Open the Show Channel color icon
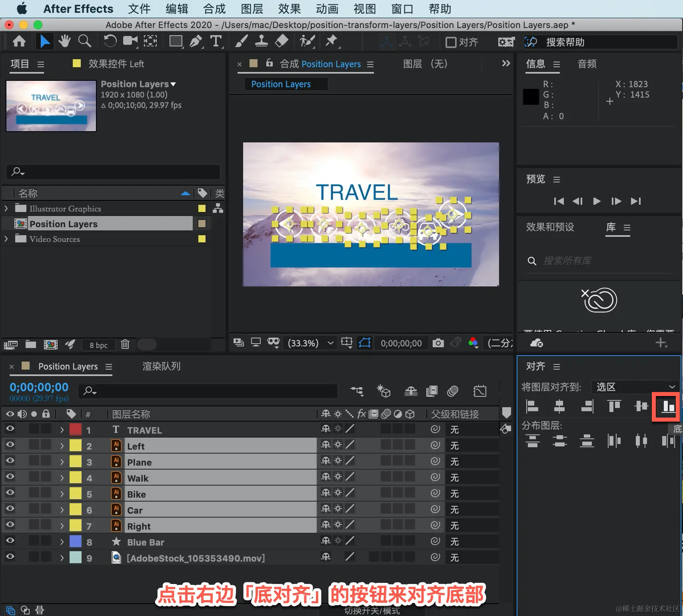Screen dimensions: 683x616 tap(473, 343)
